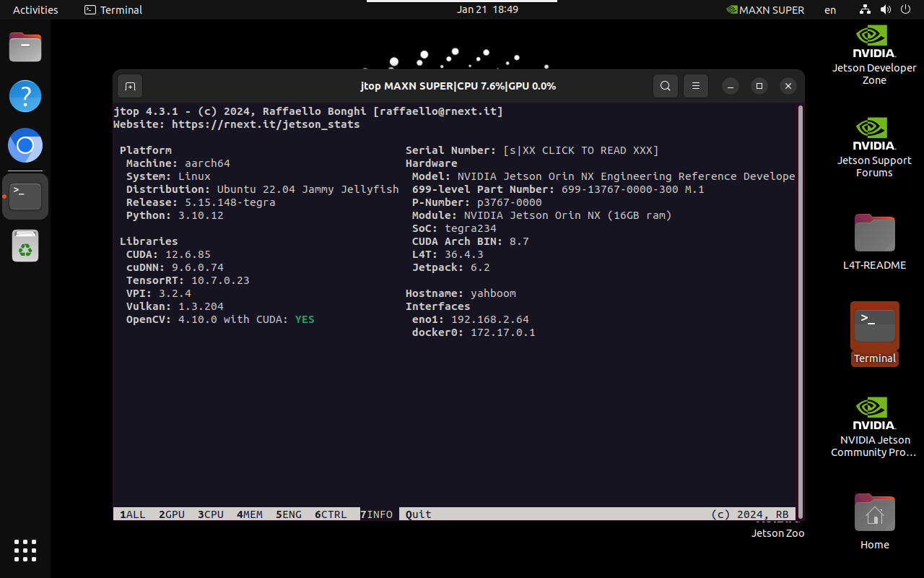
Task: Switch to jtop 2GPU tab
Action: [172, 514]
